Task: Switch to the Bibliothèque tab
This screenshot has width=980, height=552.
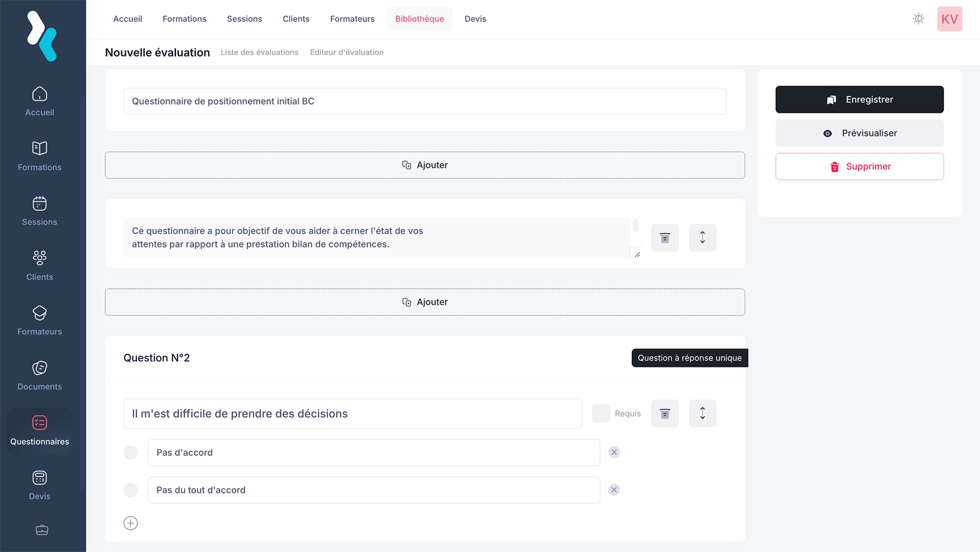Action: 419,19
